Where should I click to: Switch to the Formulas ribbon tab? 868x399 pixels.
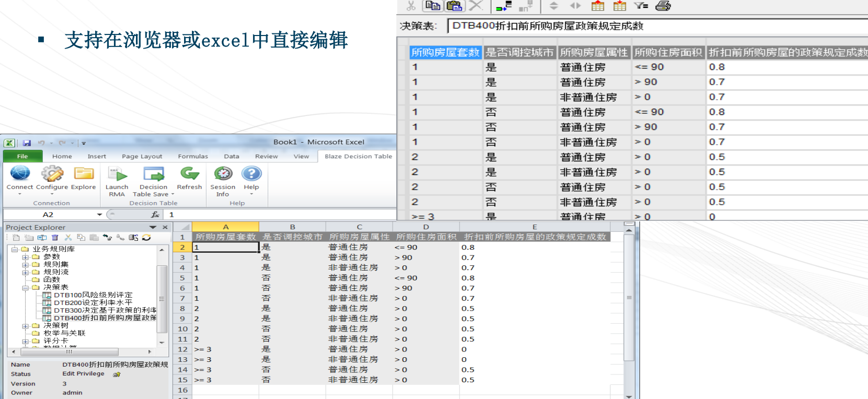193,156
